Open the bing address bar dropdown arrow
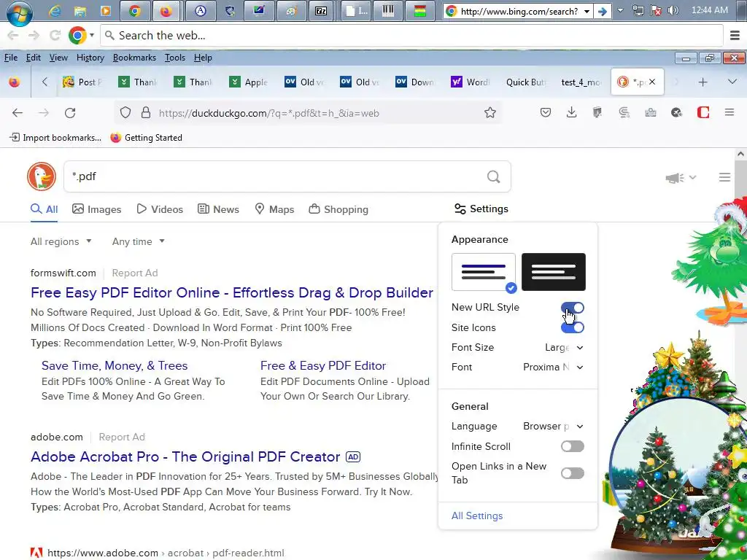 coord(587,11)
